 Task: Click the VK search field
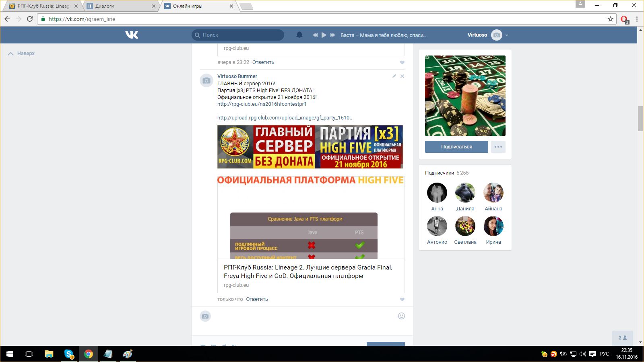[238, 35]
